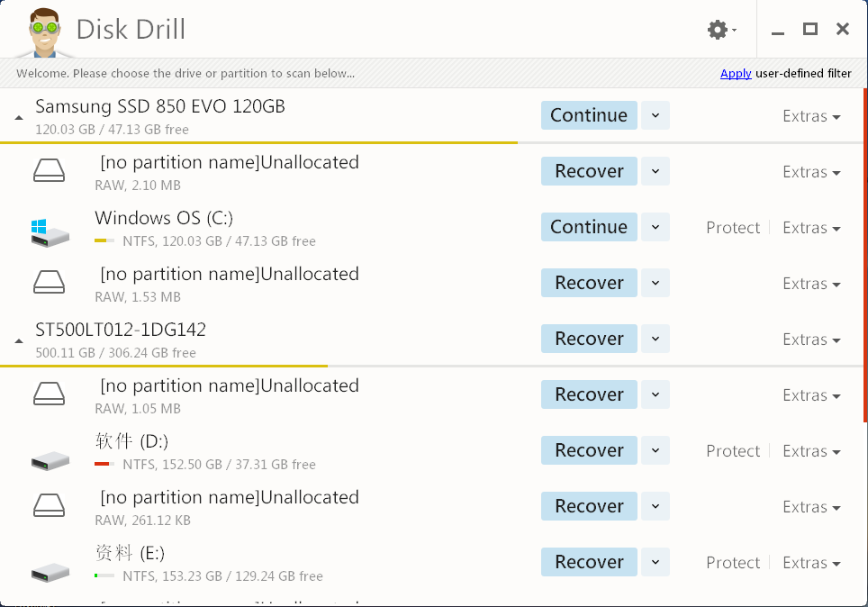Continue scanning the Samsung SSD 850 EVO
Viewport: 868px width, 607px height.
click(x=589, y=115)
